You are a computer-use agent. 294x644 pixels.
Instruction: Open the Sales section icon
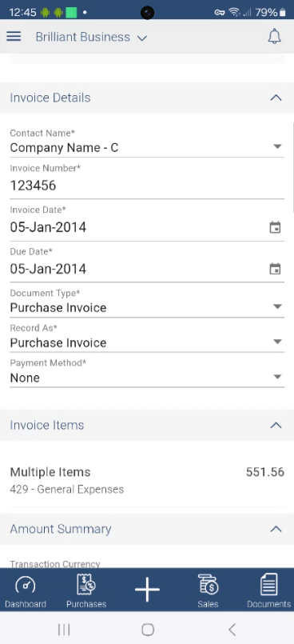pos(208,591)
